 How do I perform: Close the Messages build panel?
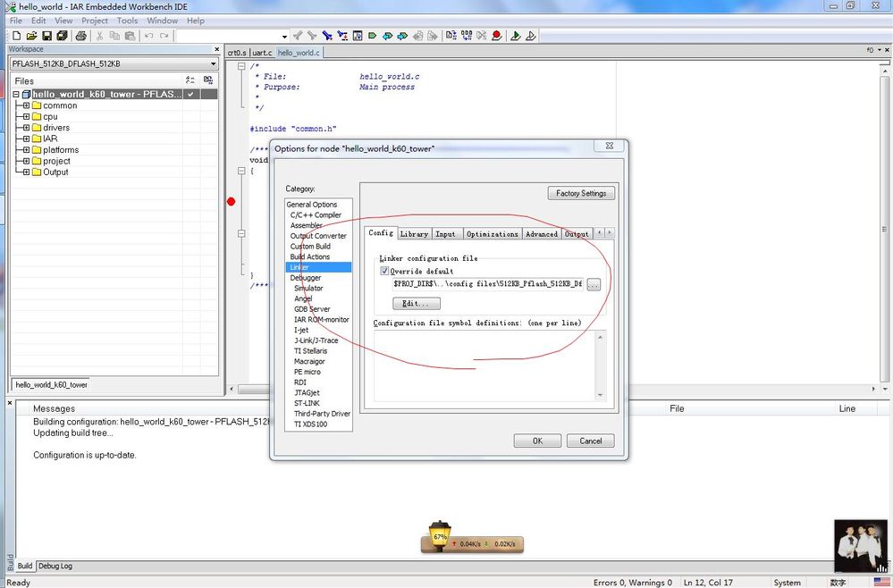pyautogui.click(x=9, y=402)
